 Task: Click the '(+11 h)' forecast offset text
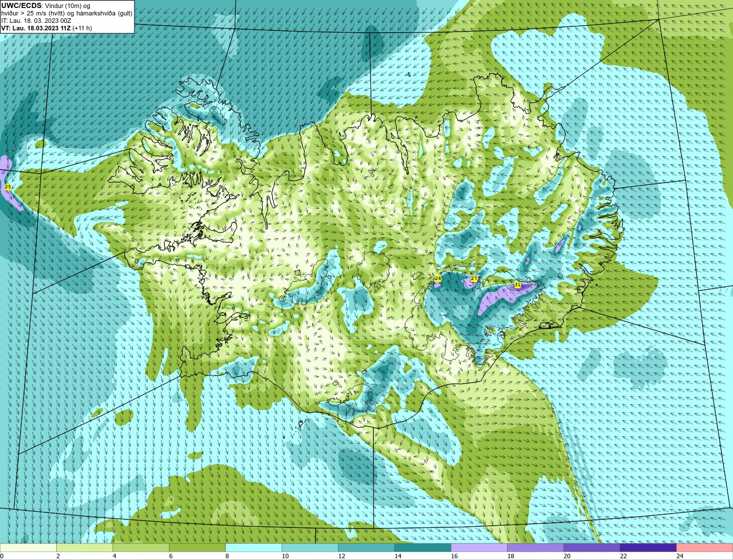(82, 28)
